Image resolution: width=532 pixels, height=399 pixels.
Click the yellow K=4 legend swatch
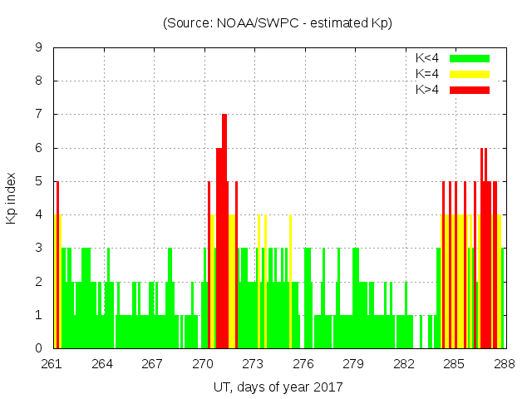pyautogui.click(x=470, y=74)
